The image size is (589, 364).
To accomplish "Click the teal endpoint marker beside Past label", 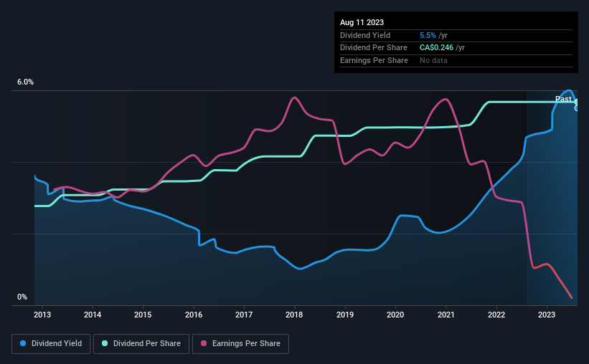I will tap(576, 102).
